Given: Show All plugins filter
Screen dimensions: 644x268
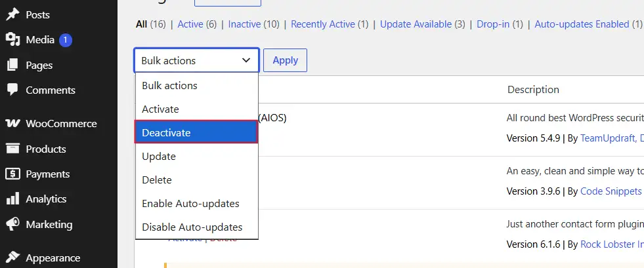Looking at the screenshot, I should tap(141, 24).
